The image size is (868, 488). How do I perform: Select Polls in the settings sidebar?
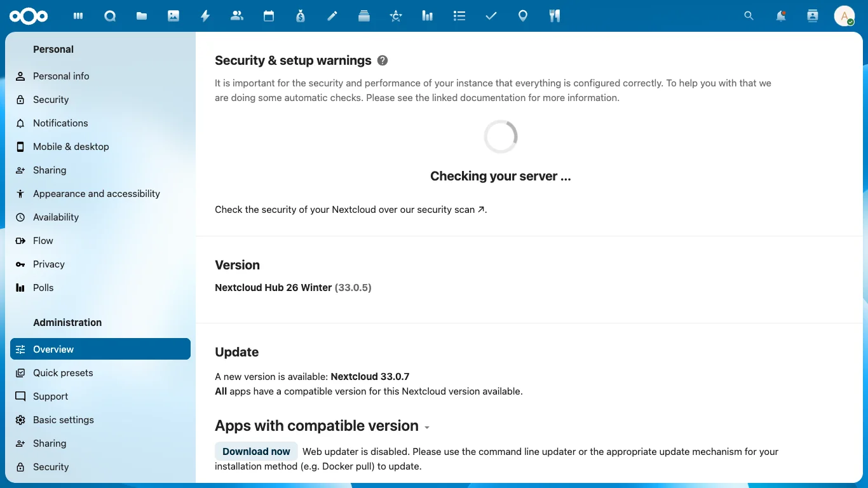100,288
